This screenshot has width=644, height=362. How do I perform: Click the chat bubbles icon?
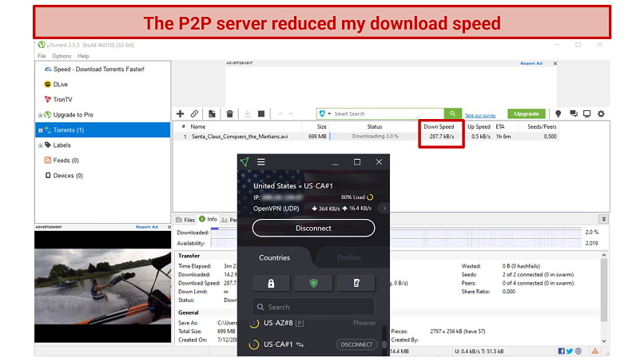tap(574, 113)
